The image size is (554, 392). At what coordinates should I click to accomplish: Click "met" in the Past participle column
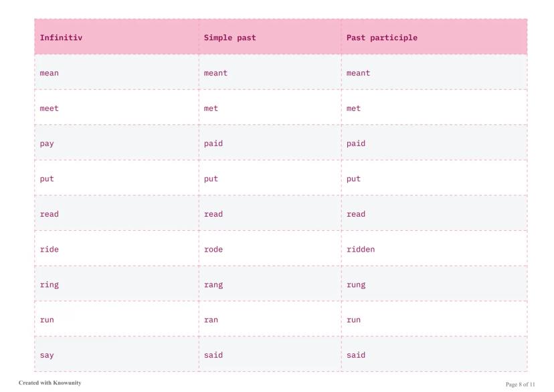[353, 108]
